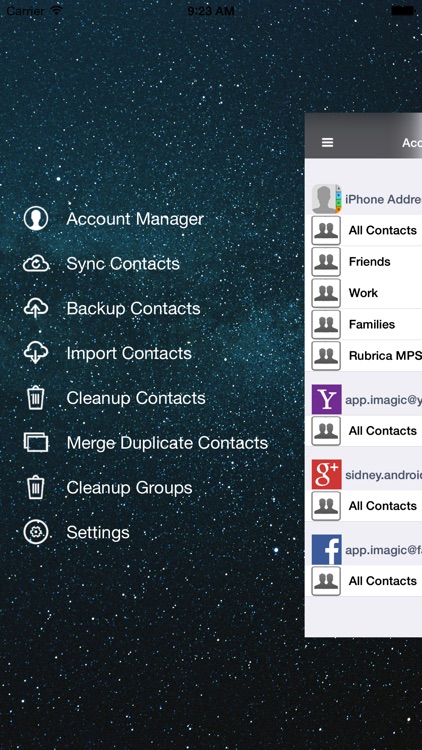Tap the group icon beside Friends

326,262
